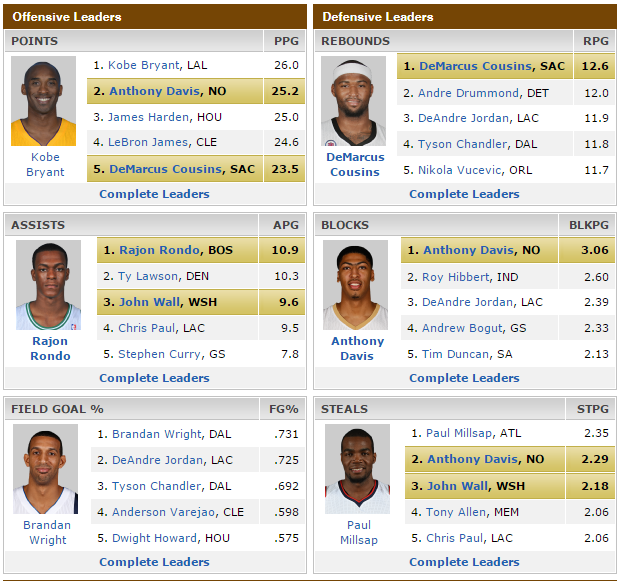This screenshot has width=623, height=581.
Task: Open Nikola Vucevic player link
Action: point(460,170)
